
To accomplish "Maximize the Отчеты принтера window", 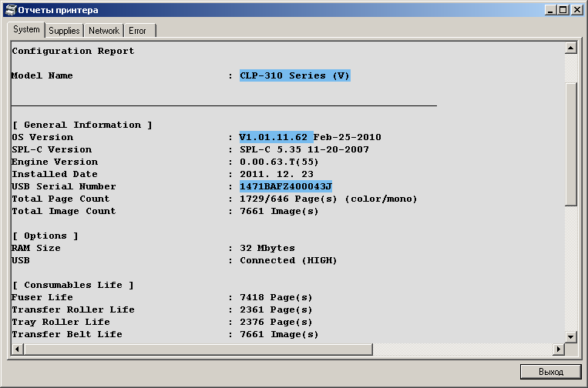I will click(x=563, y=10).
